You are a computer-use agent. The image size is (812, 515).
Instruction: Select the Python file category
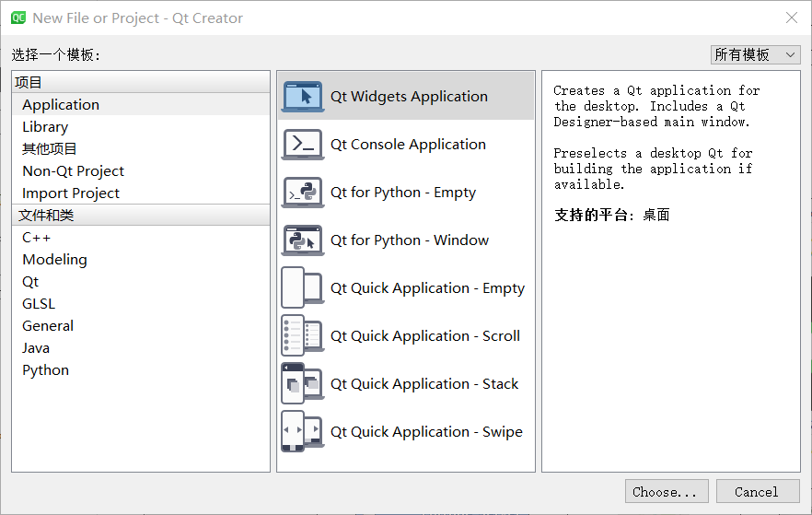(45, 370)
